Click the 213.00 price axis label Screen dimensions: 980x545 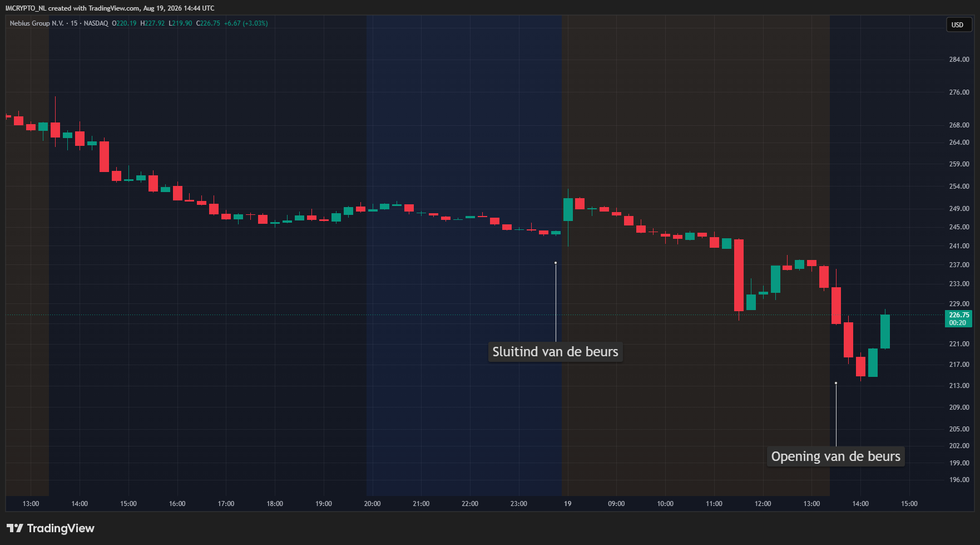click(x=959, y=386)
